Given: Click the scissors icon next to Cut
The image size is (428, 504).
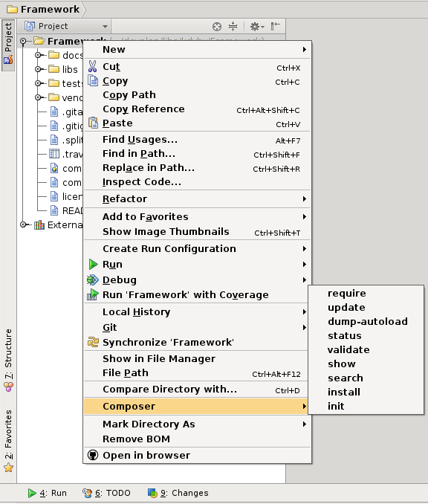Looking at the screenshot, I should point(93,66).
